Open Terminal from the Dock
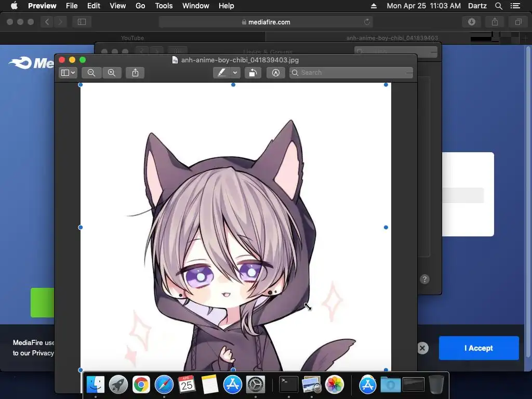 (x=288, y=385)
